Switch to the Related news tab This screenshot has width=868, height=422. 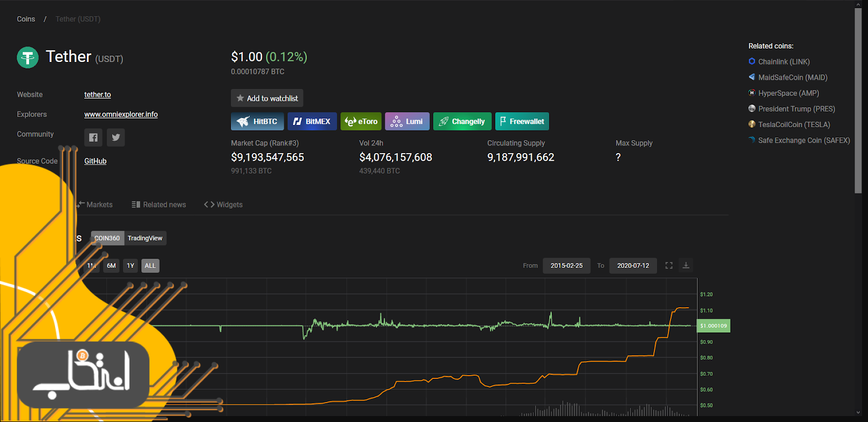159,205
